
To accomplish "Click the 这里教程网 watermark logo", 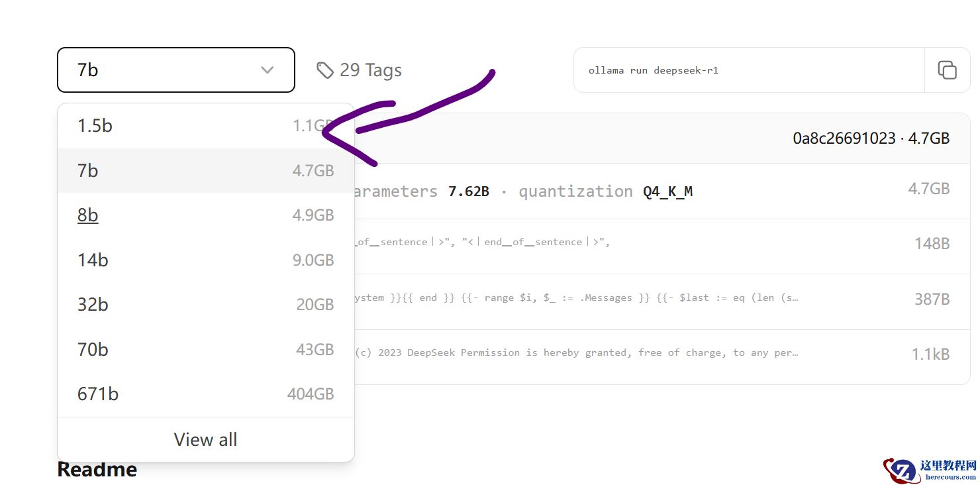I will pyautogui.click(x=929, y=469).
